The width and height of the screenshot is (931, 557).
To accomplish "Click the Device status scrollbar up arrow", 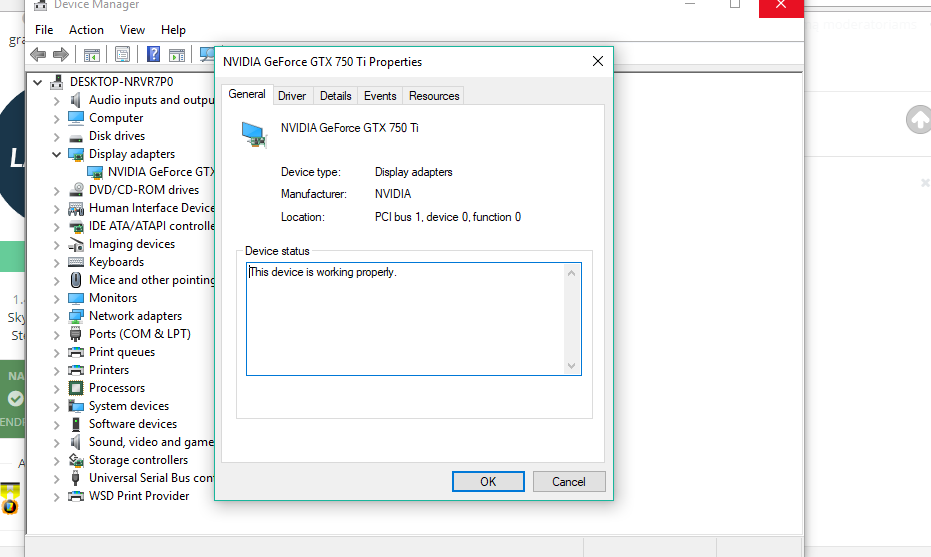I will (x=571, y=273).
